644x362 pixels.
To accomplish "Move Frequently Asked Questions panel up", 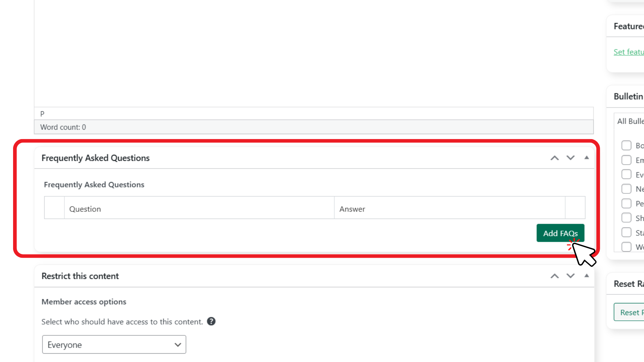I will pos(554,158).
